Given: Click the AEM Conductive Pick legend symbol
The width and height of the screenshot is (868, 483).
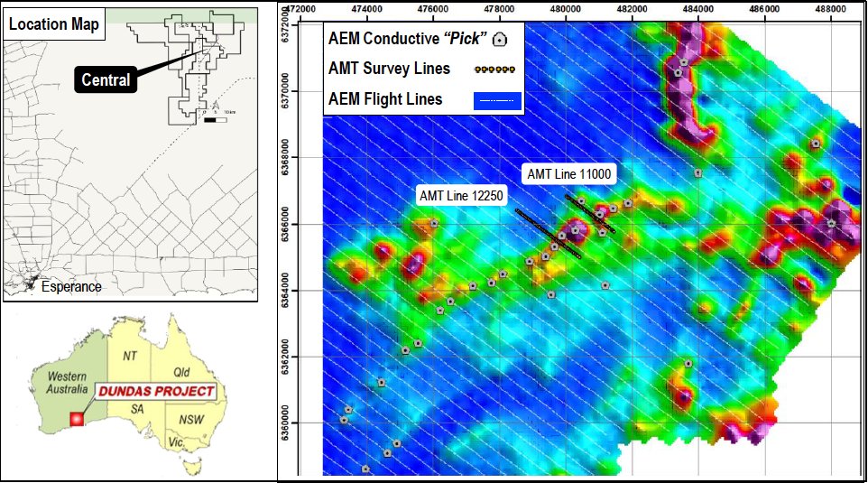Looking at the screenshot, I should 501,40.
